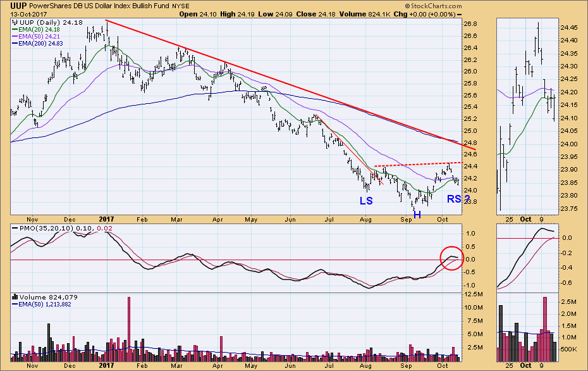Click the PMO(35,20,10) 0.10 indicator label
This screenshot has width=588, height=371.
[x=54, y=229]
